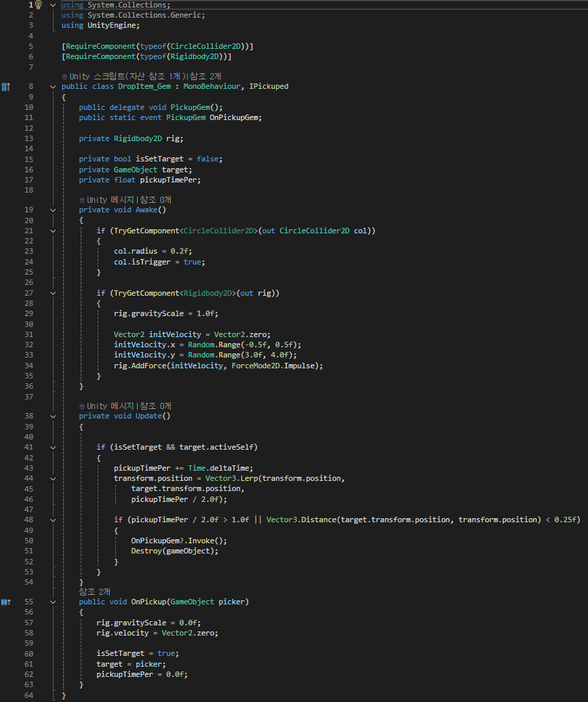The image size is (588, 702).
Task: Click 'rig.velocity' on line 58
Action: click(x=122, y=633)
